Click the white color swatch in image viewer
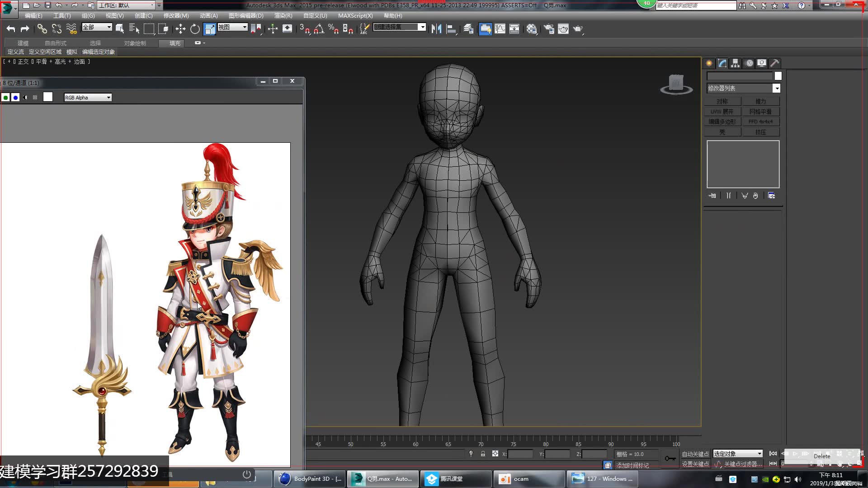Viewport: 868px width, 488px height. 48,97
